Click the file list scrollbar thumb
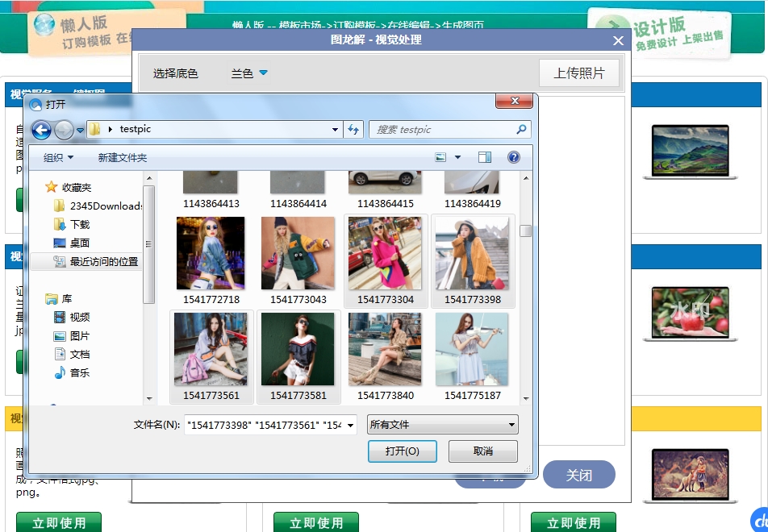Viewport: 768px width, 532px height. pos(525,231)
